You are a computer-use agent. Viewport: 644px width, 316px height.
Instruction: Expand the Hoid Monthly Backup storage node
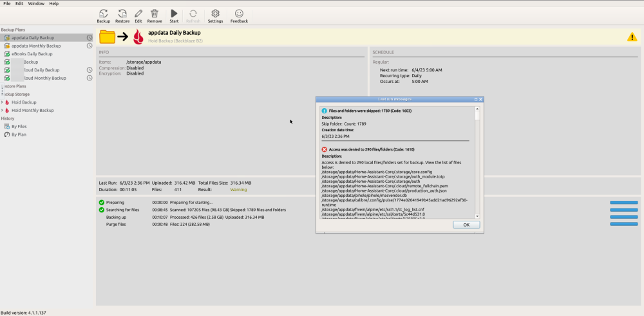(2, 111)
